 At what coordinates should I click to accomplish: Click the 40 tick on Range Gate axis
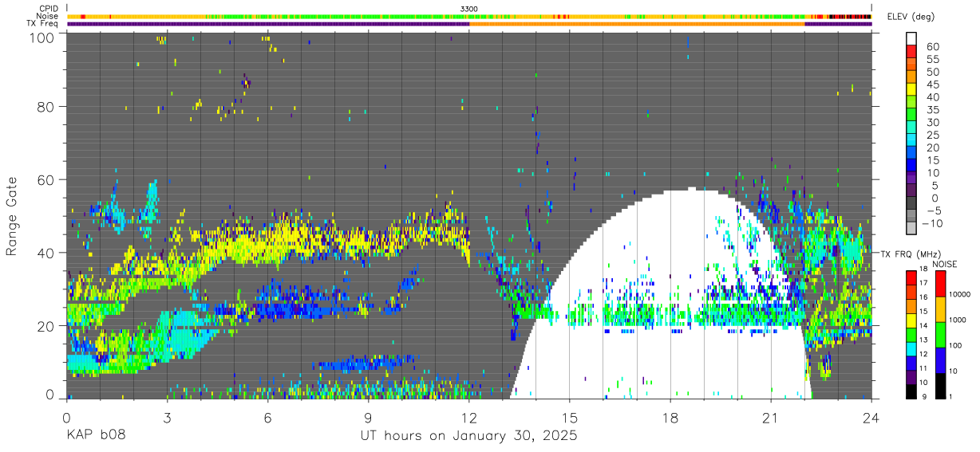(x=47, y=253)
